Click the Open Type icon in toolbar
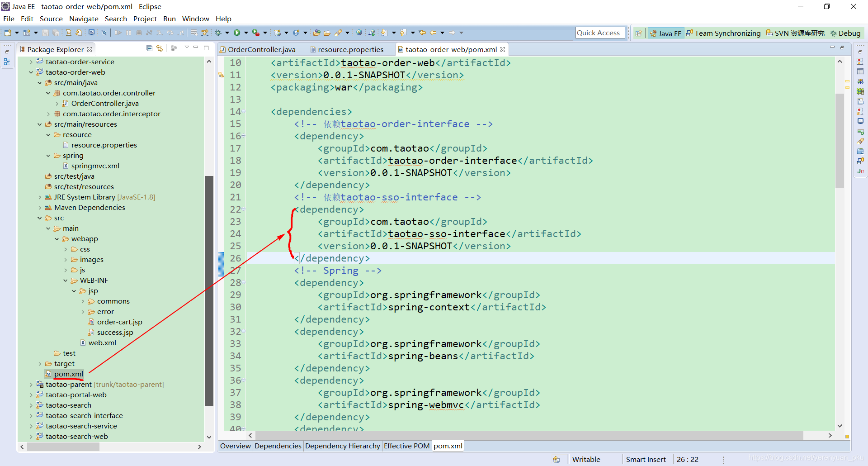868x466 pixels. point(316,33)
